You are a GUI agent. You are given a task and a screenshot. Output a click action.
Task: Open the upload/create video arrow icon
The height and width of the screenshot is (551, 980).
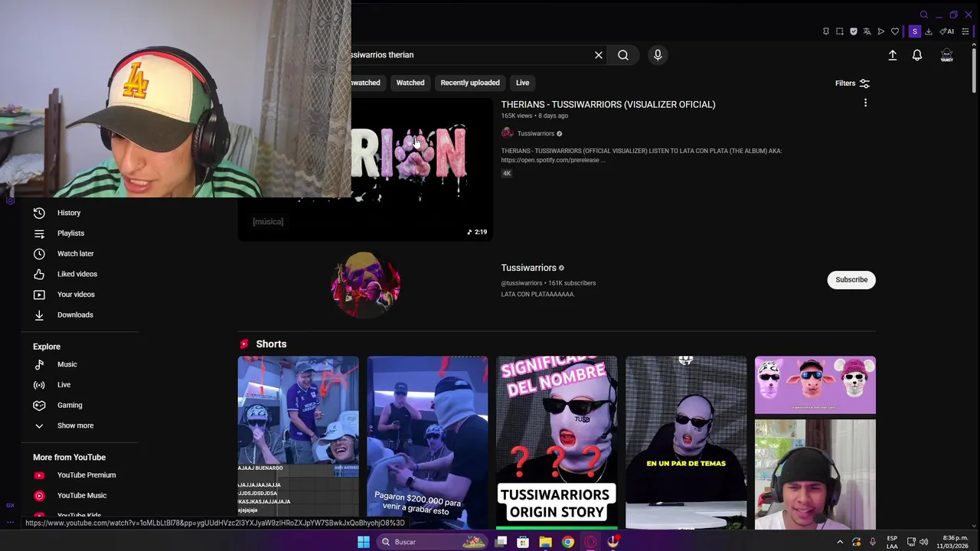tap(893, 55)
